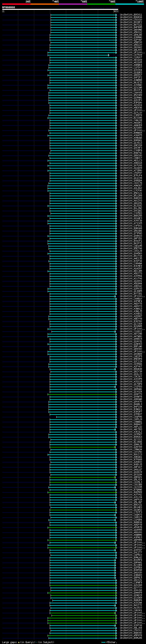Open hit UniRef100_C1UQI2
The width and height of the screenshot is (146, 644).
click(131, 331)
